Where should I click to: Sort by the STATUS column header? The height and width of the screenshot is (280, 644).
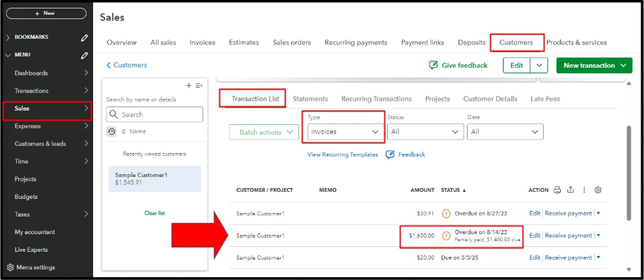click(x=454, y=190)
